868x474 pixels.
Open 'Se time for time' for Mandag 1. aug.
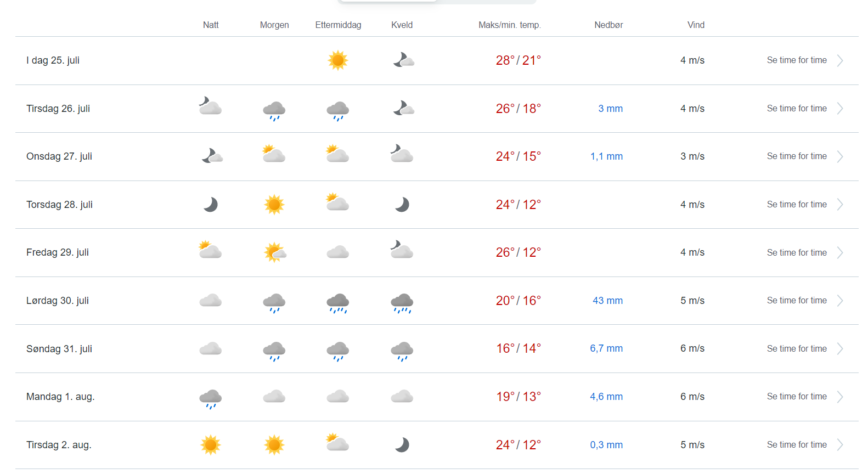click(x=797, y=397)
